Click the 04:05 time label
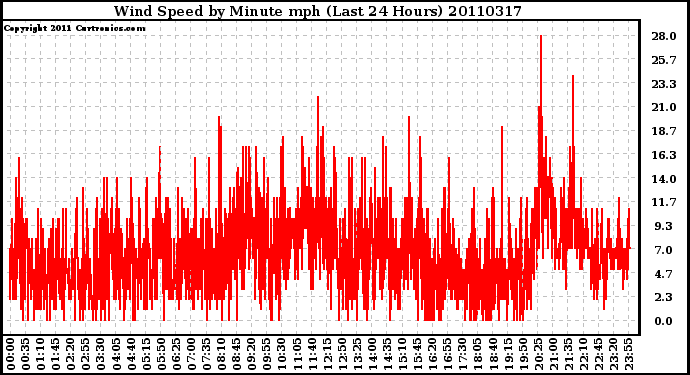 tap(116, 354)
